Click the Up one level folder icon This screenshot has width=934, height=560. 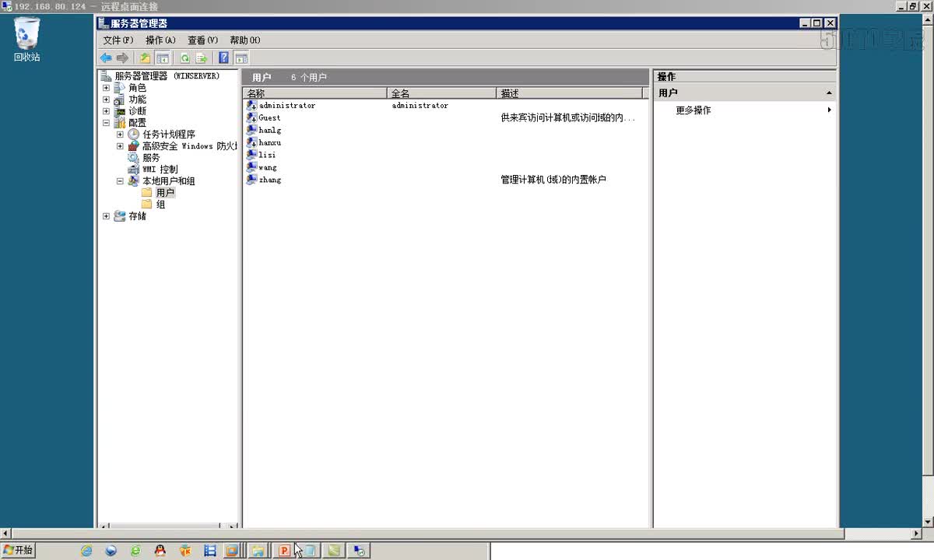click(145, 58)
